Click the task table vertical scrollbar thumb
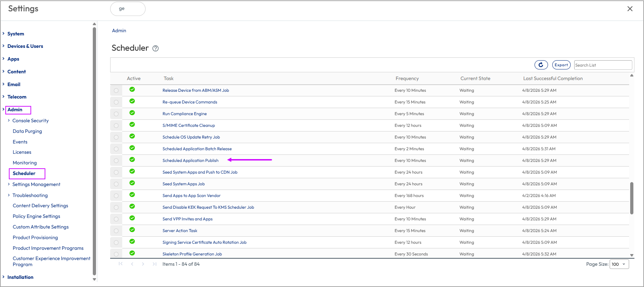This screenshot has width=644, height=287. [x=632, y=198]
